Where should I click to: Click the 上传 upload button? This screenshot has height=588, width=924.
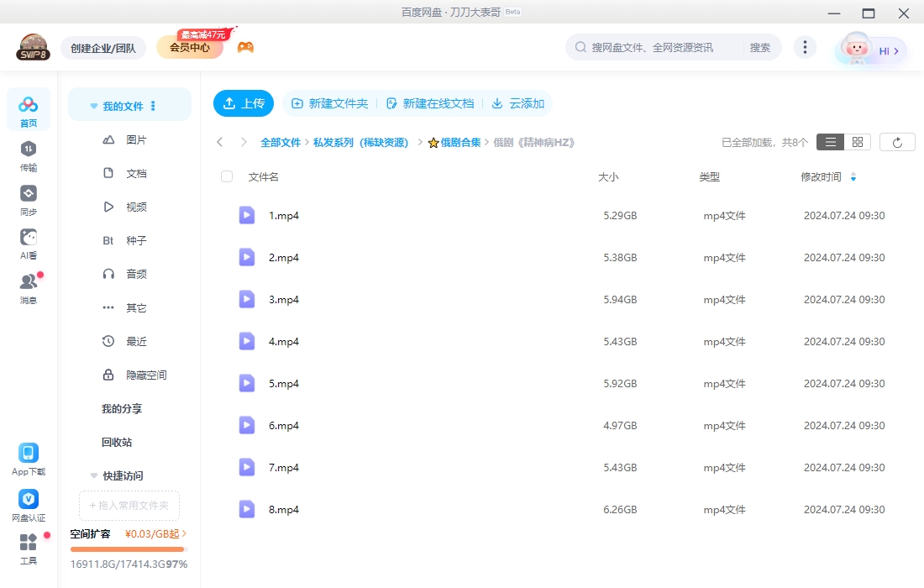click(x=244, y=102)
